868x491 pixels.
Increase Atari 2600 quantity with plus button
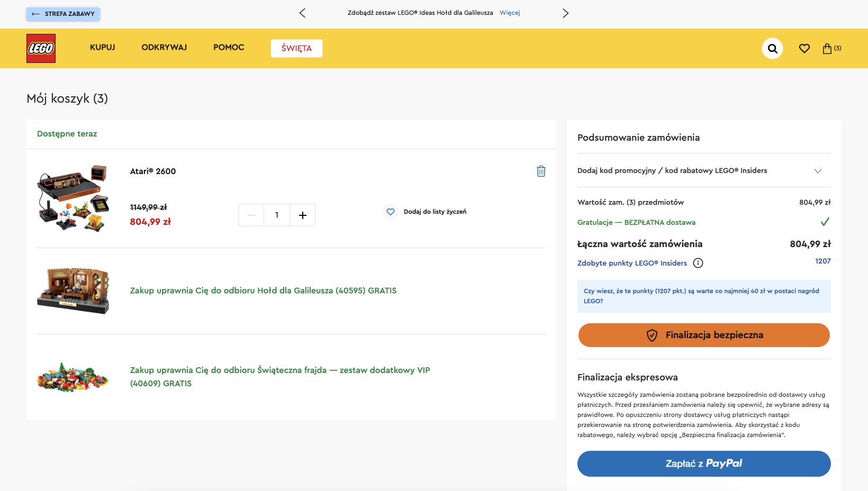[303, 215]
